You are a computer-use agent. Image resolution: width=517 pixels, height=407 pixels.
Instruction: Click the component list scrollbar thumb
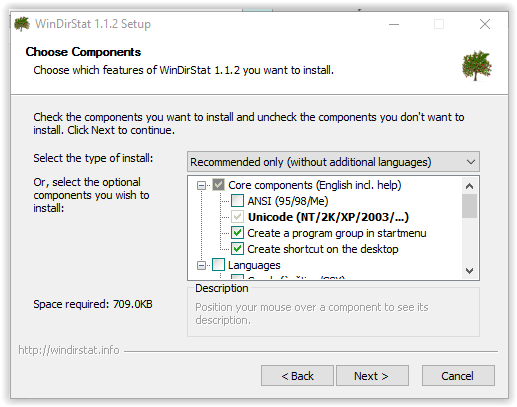coord(469,206)
